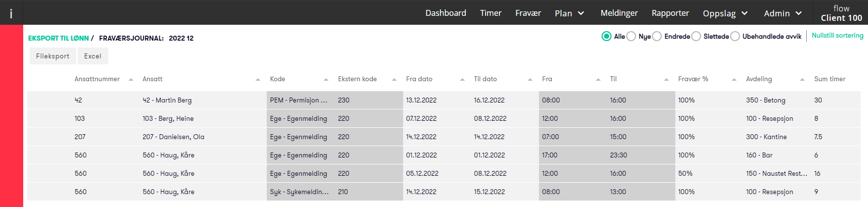Select the Nye radio button

pyautogui.click(x=631, y=36)
